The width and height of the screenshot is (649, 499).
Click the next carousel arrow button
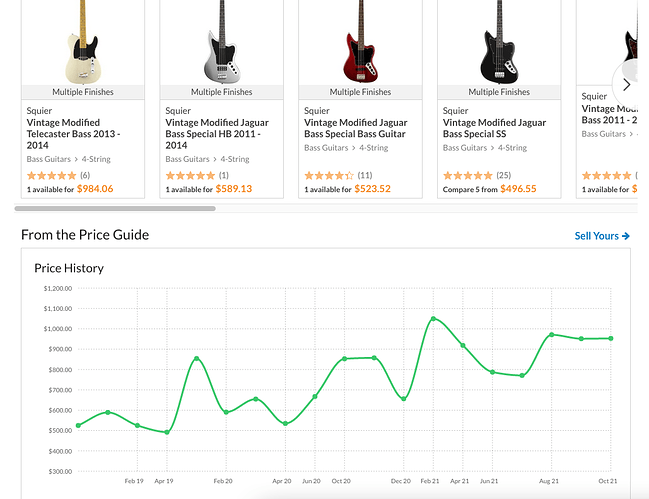pos(626,85)
